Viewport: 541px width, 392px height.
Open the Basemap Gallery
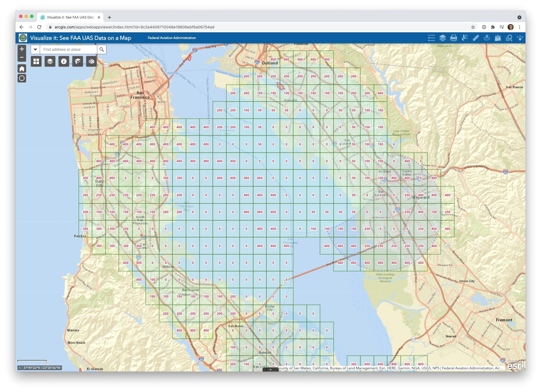pyautogui.click(x=36, y=61)
